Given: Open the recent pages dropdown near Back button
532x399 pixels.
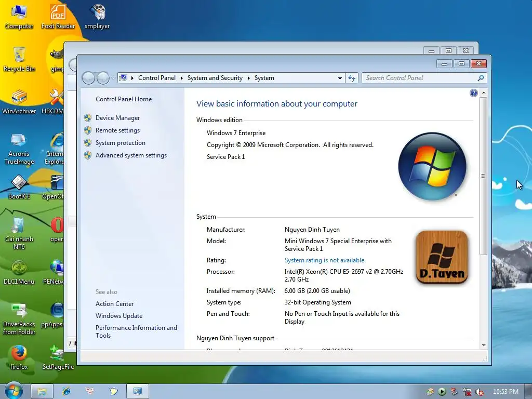Looking at the screenshot, I should tap(113, 78).
